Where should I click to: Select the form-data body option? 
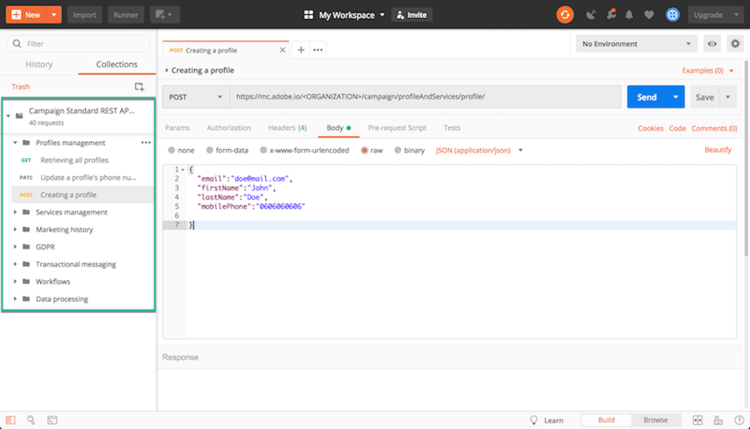pyautogui.click(x=227, y=150)
